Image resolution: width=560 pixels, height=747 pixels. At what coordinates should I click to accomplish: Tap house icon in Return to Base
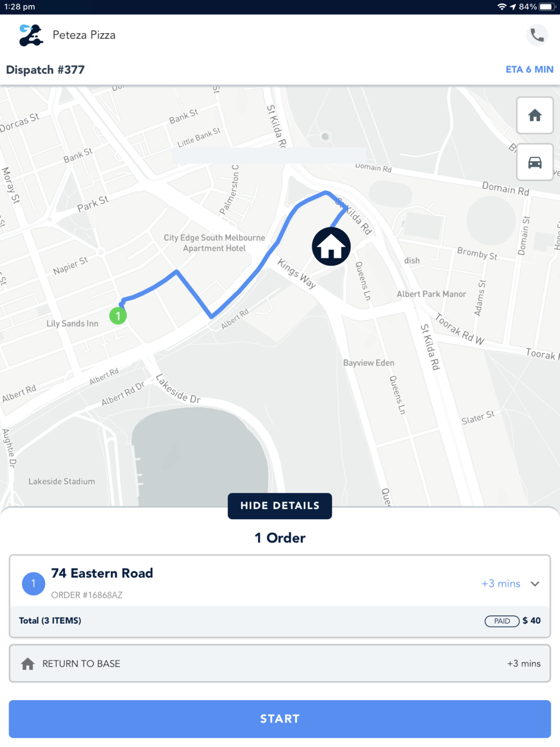[27, 664]
